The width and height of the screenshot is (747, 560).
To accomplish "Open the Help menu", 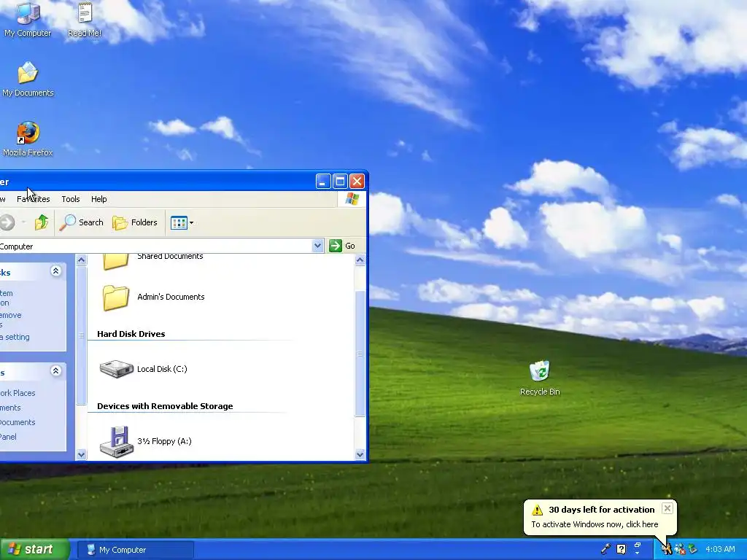I will point(99,199).
